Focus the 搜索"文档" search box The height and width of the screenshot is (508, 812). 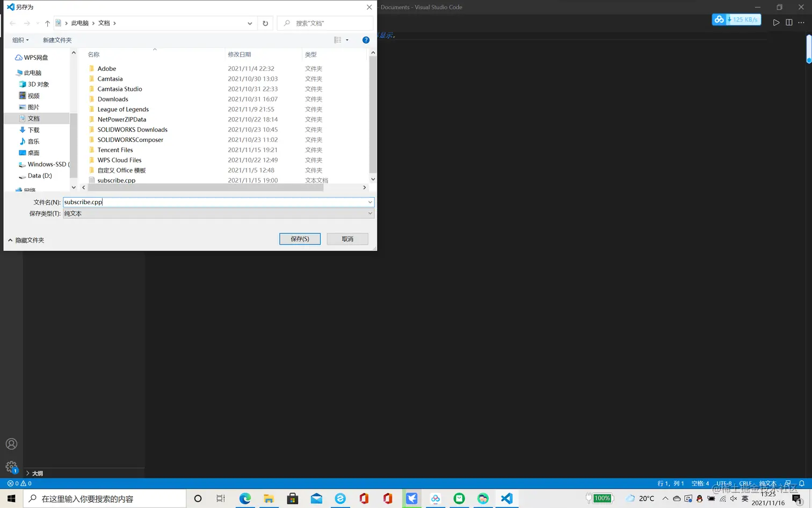click(325, 23)
